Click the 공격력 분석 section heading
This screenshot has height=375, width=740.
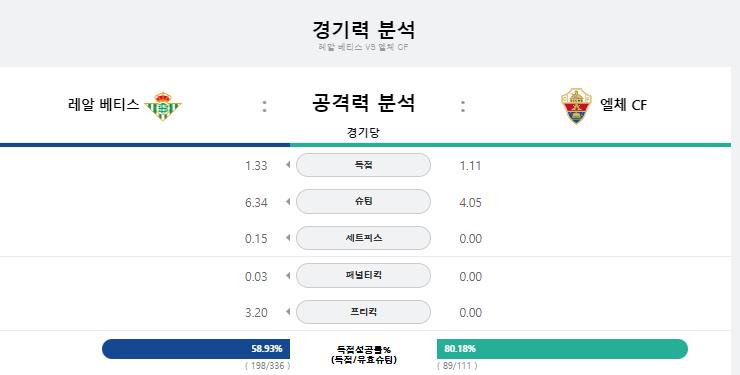(x=363, y=102)
